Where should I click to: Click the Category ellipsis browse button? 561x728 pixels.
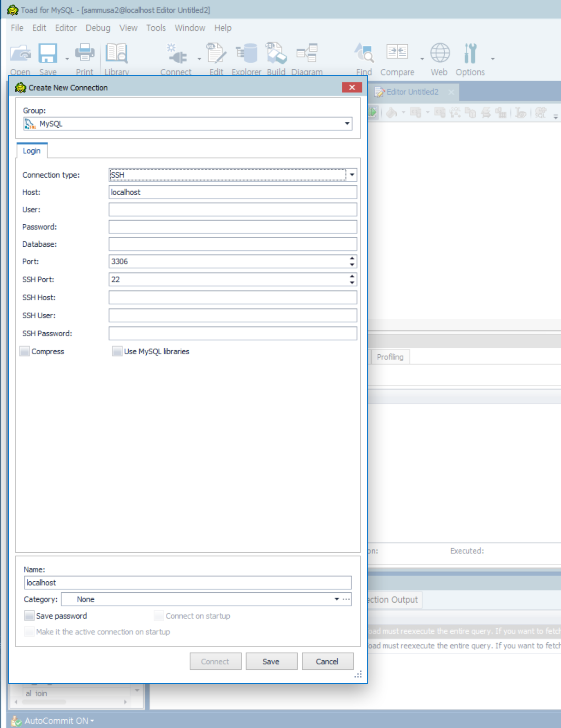point(346,599)
